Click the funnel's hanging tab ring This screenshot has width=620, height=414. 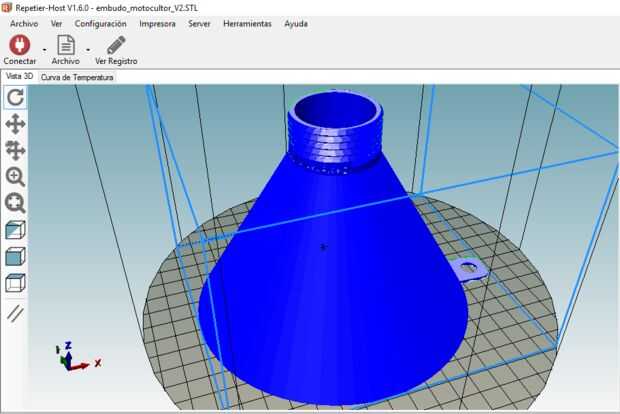pyautogui.click(x=469, y=270)
